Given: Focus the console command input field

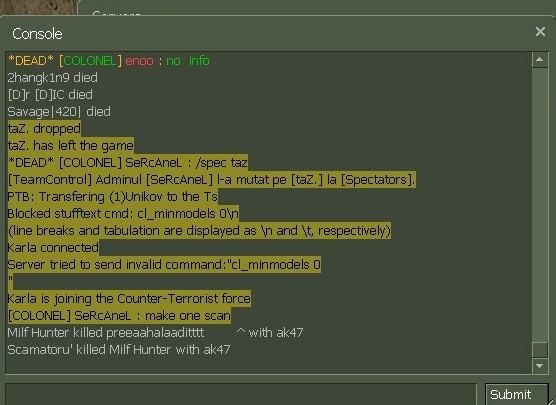Looking at the screenshot, I should tap(241, 394).
